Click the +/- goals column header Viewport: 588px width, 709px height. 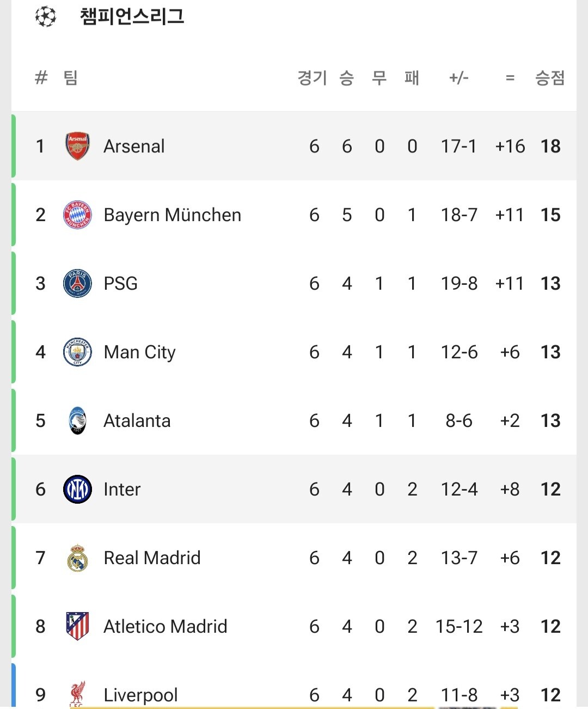[x=458, y=78]
